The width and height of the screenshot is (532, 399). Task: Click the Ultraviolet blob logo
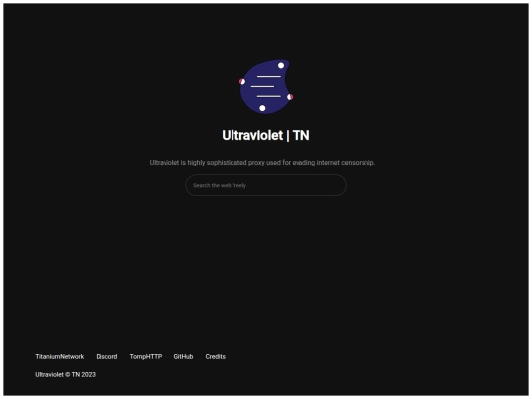[x=266, y=87]
